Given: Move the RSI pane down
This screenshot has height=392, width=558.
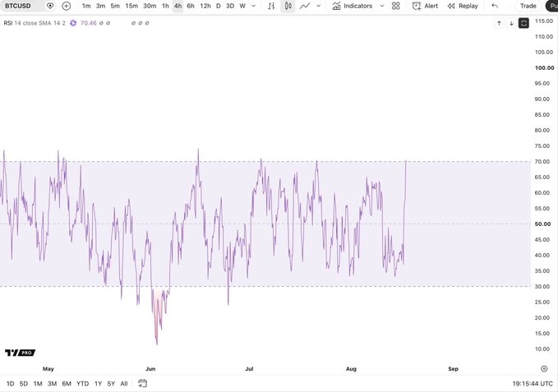Looking at the screenshot, I should (x=511, y=23).
